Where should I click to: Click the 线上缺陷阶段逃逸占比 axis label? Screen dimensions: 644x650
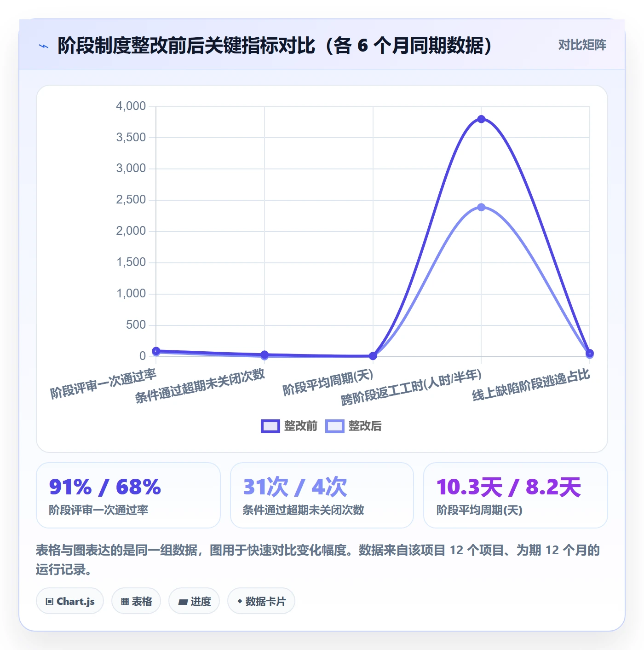pos(531,384)
